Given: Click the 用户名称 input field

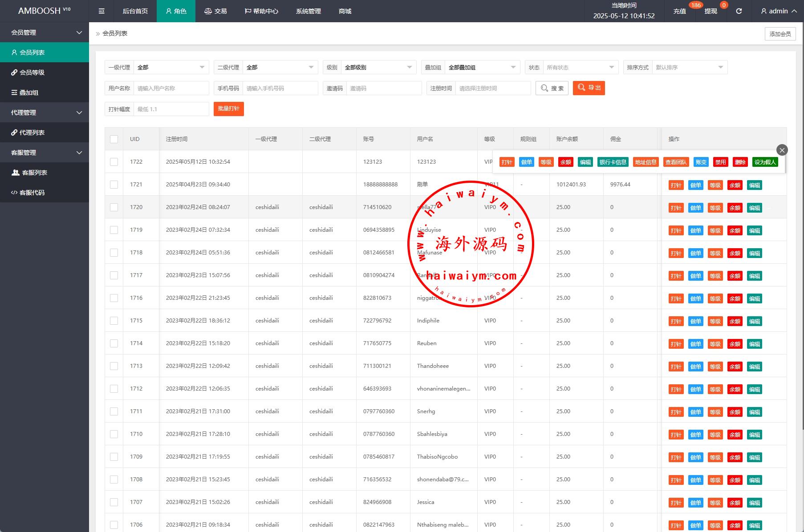Looking at the screenshot, I should click(171, 89).
